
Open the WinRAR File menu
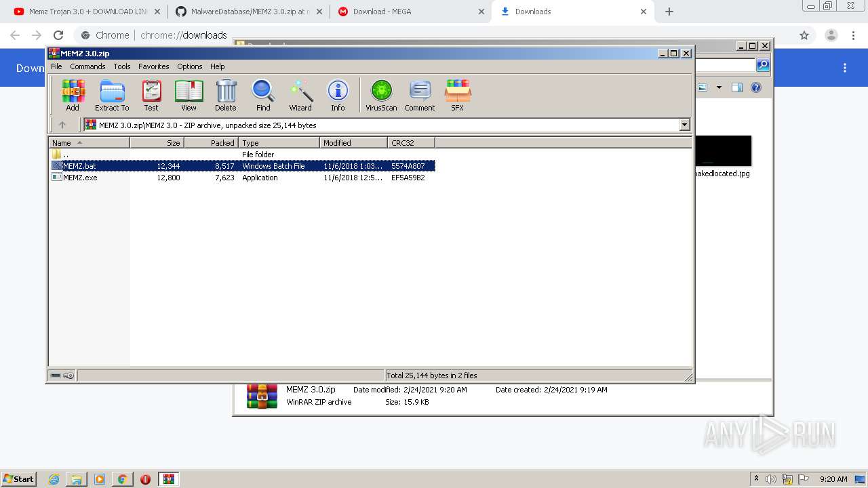tap(56, 66)
